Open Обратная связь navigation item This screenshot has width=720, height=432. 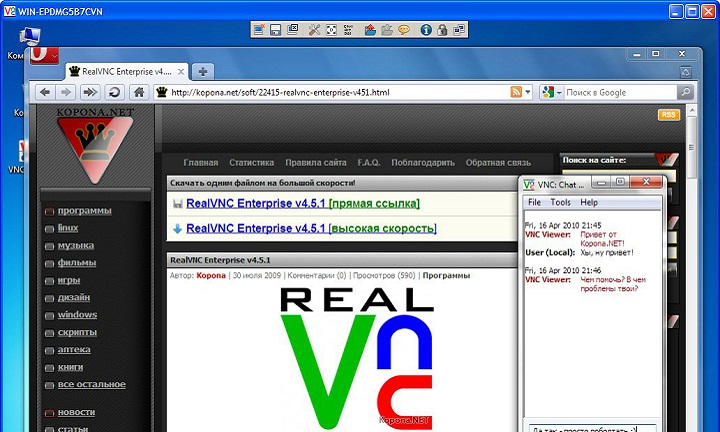(498, 163)
